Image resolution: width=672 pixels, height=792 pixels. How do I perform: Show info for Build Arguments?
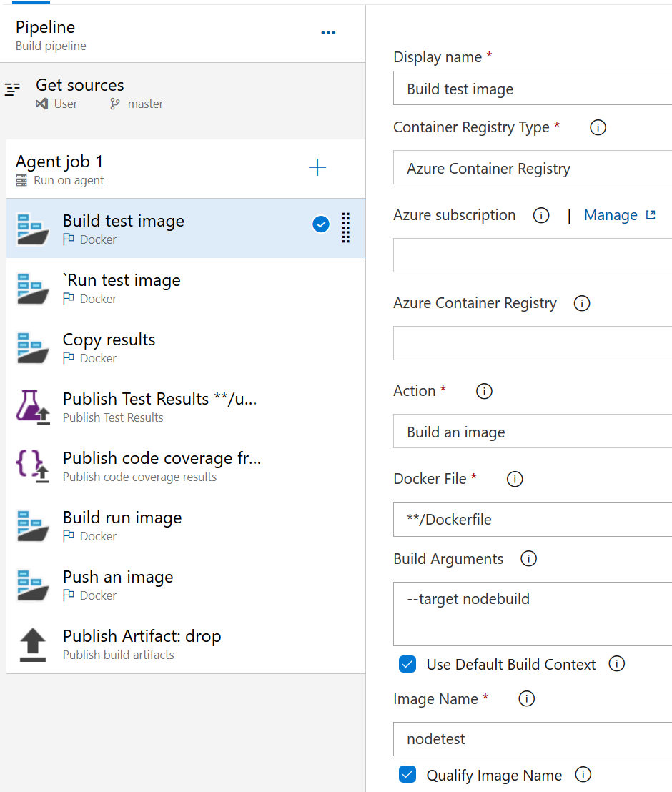pos(528,559)
